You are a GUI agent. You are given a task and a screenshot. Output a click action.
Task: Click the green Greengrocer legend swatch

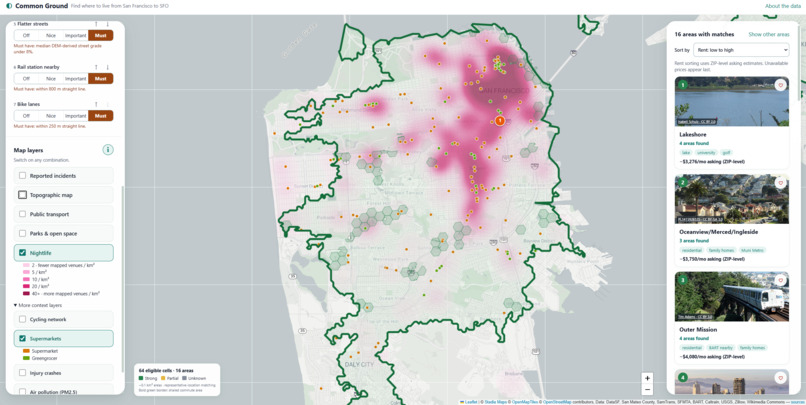point(26,358)
